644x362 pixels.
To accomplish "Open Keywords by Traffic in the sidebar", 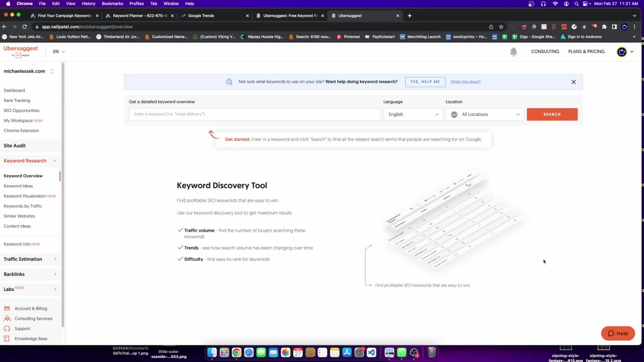I will (23, 206).
